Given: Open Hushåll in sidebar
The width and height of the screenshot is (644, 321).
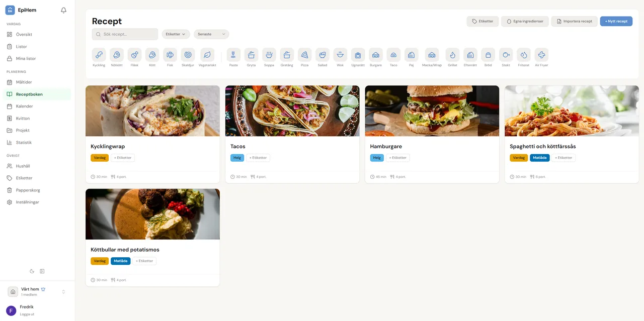Looking at the screenshot, I should 37,166.
